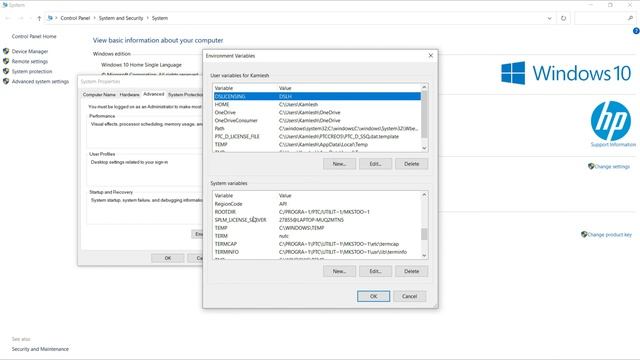640x360 pixels.
Task: Open the System and Security breadcrumb segment
Action: [121, 18]
